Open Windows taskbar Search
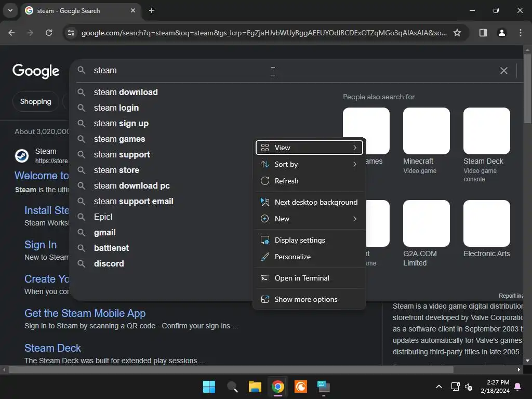The height and width of the screenshot is (399, 532). tap(232, 387)
